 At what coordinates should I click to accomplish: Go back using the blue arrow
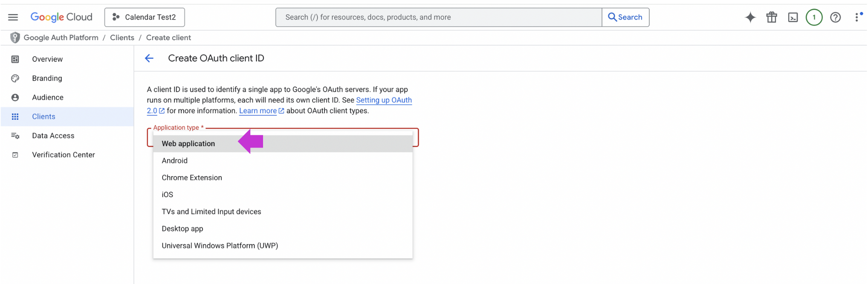(x=149, y=58)
